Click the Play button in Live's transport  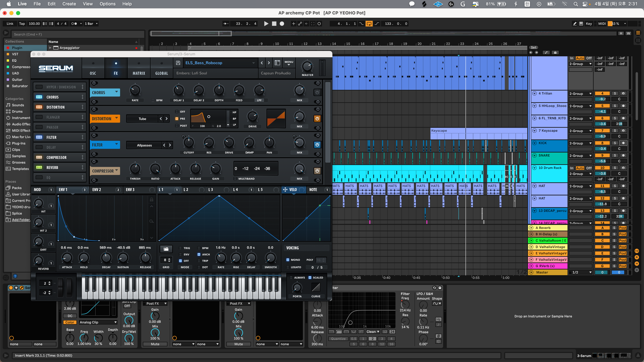pos(266,24)
